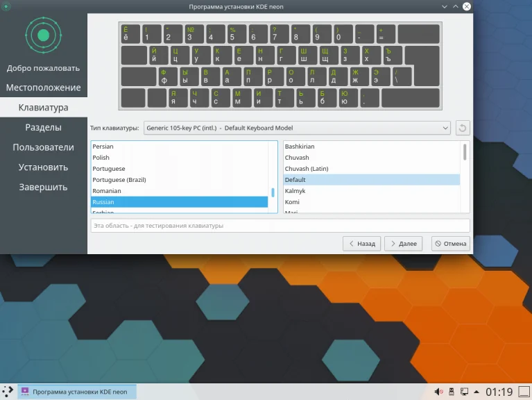Screen dimensions: 532x400
Task: Select Polish in the layout list
Action: [179, 158]
